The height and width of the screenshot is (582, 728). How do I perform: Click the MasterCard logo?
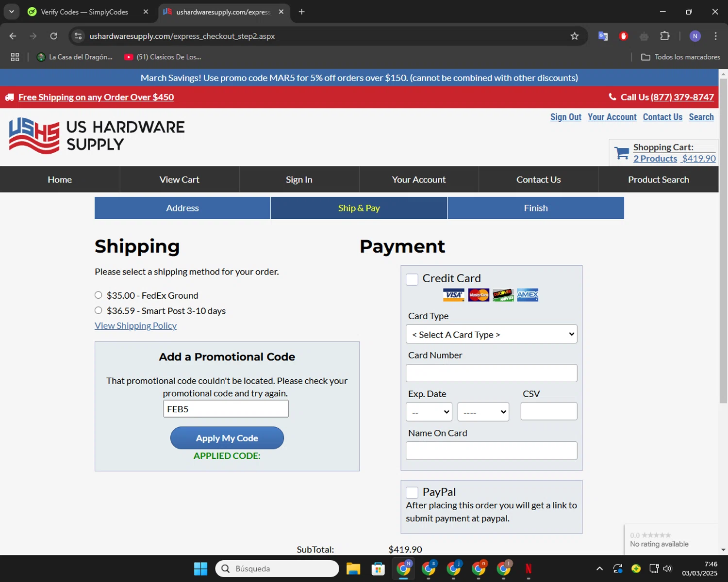click(479, 295)
